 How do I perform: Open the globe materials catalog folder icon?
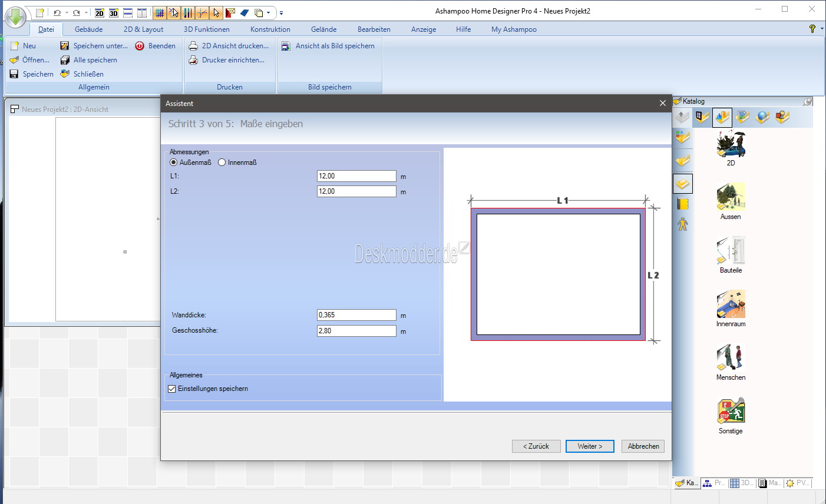[762, 117]
